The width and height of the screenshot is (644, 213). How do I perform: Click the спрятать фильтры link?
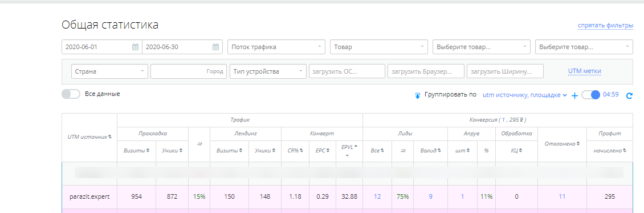tap(605, 26)
